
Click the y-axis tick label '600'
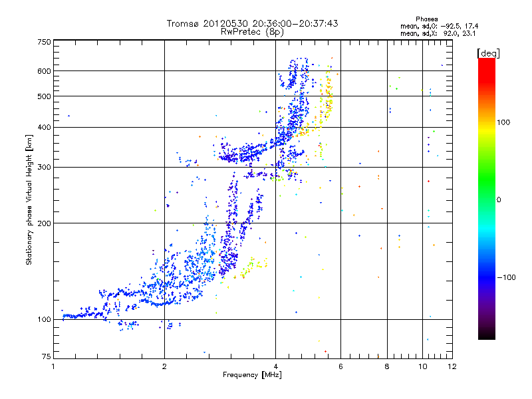tap(44, 71)
